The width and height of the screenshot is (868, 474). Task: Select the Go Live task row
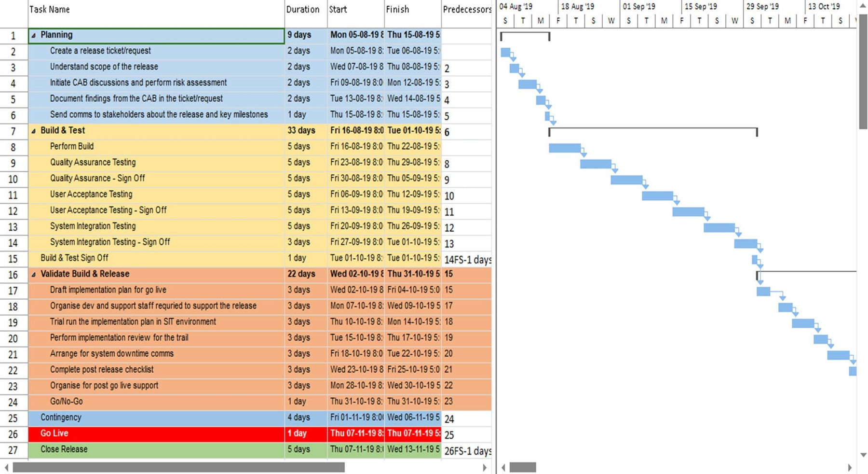click(54, 433)
